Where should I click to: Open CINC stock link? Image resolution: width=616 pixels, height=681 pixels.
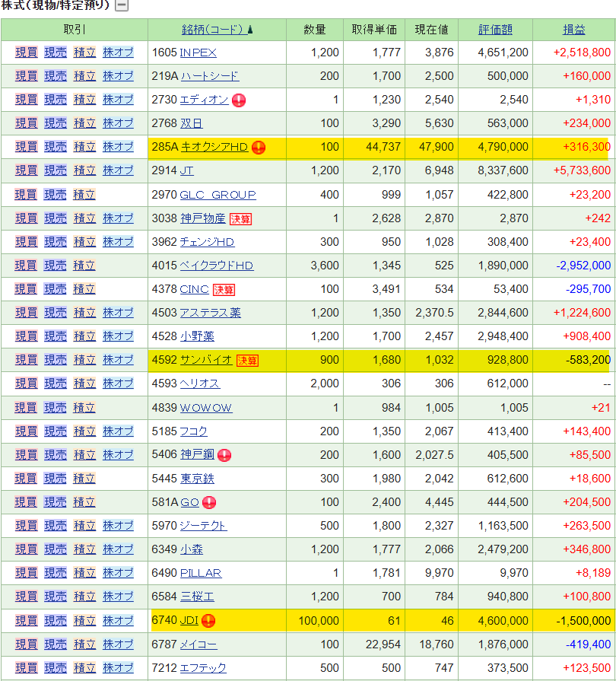click(x=195, y=289)
